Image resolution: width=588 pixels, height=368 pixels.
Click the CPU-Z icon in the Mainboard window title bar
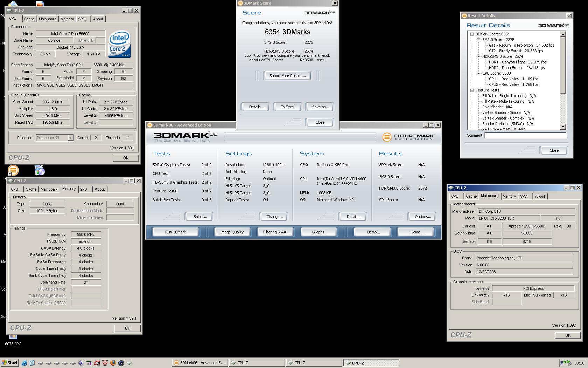click(451, 188)
